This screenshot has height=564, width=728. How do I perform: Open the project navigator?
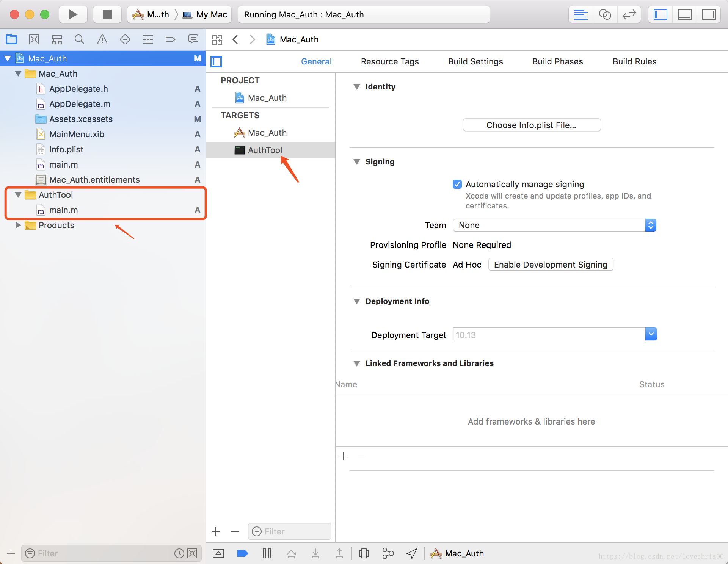tap(11, 39)
